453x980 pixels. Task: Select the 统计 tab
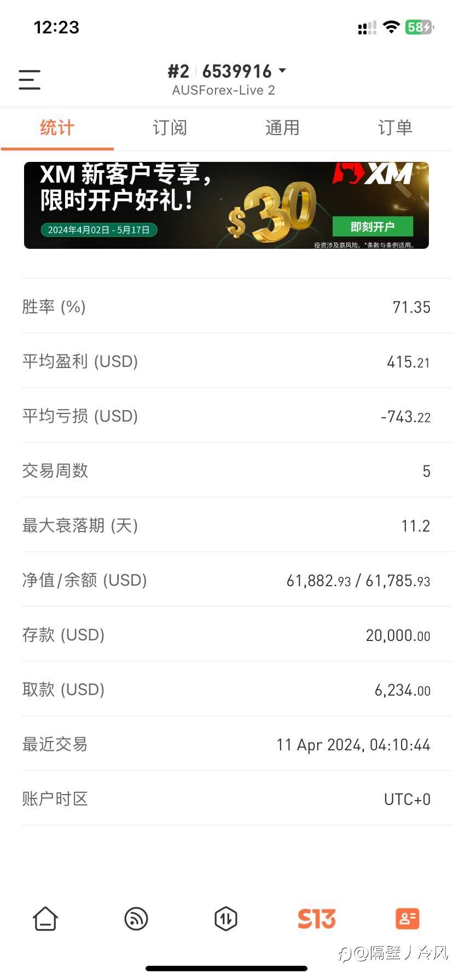(x=57, y=128)
